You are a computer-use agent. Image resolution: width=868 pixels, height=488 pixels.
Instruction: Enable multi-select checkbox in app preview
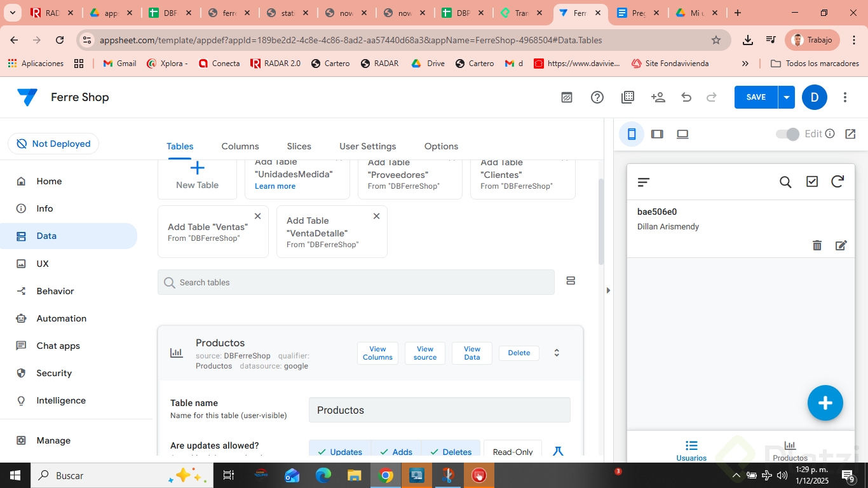pyautogui.click(x=812, y=182)
